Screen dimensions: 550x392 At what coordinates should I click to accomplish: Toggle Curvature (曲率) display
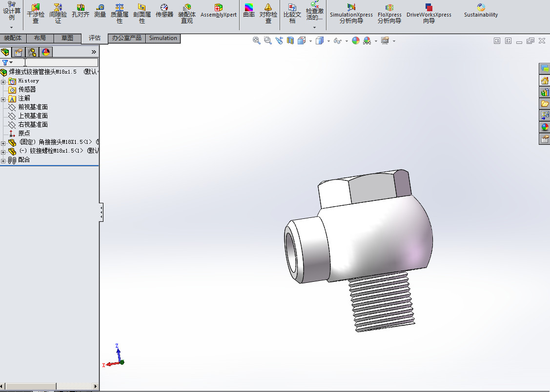click(x=249, y=11)
